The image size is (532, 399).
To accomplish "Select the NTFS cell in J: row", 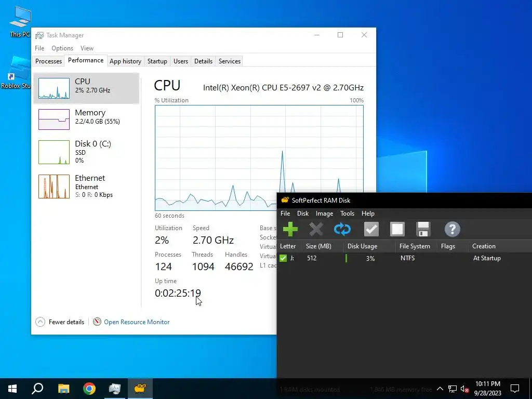I will 407,258.
